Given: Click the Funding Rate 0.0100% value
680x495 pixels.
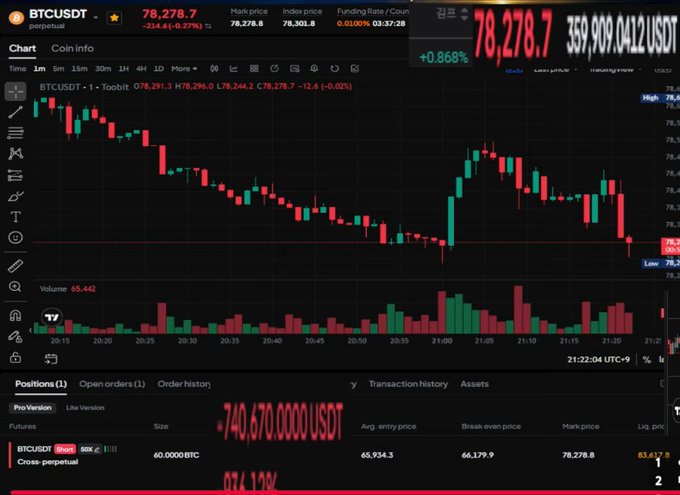Looking at the screenshot, I should coord(353,23).
